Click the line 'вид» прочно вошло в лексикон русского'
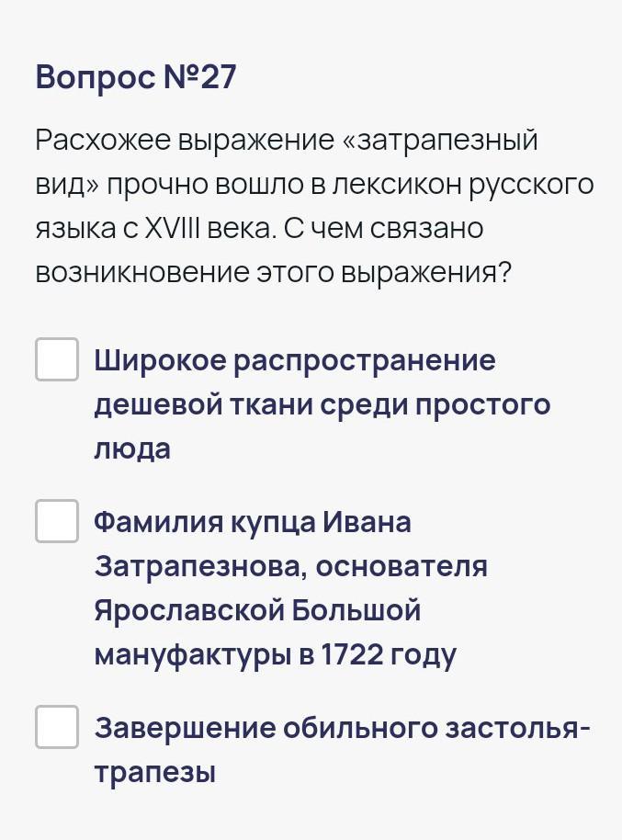The width and height of the screenshot is (622, 840). 314,185
